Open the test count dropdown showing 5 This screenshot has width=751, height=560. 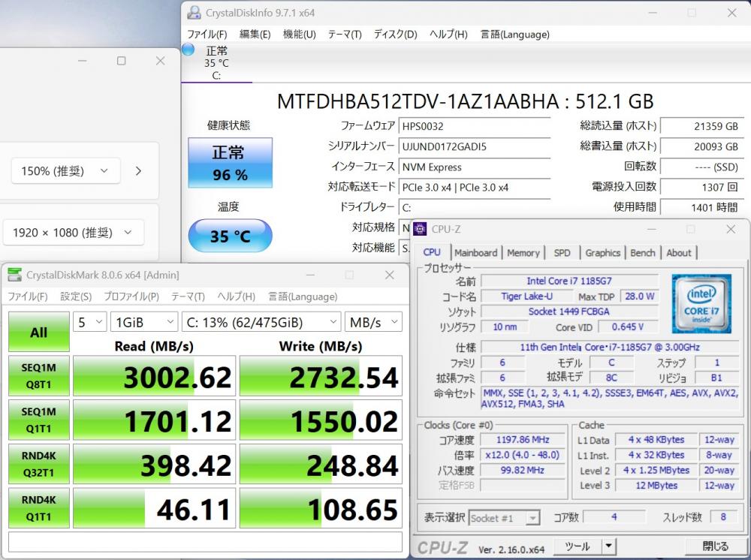click(89, 322)
